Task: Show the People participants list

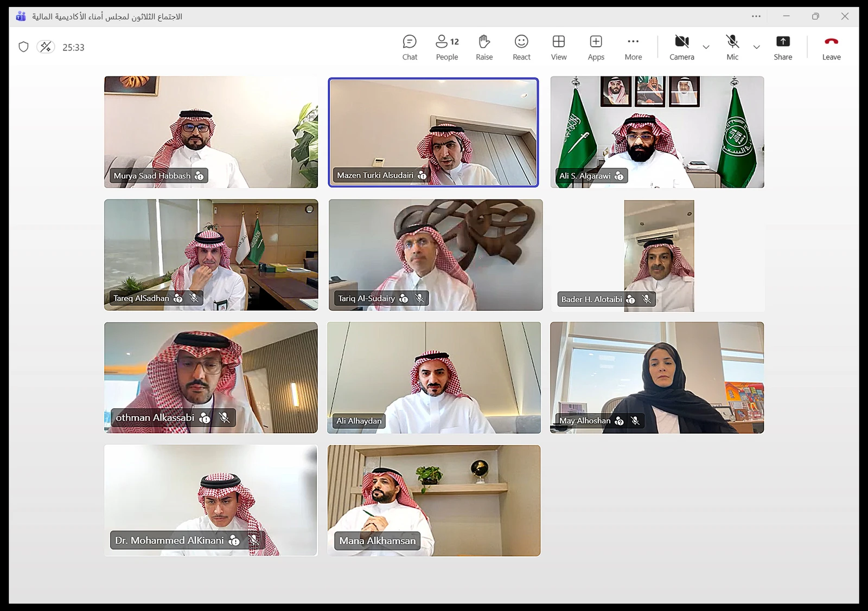Action: click(x=447, y=48)
